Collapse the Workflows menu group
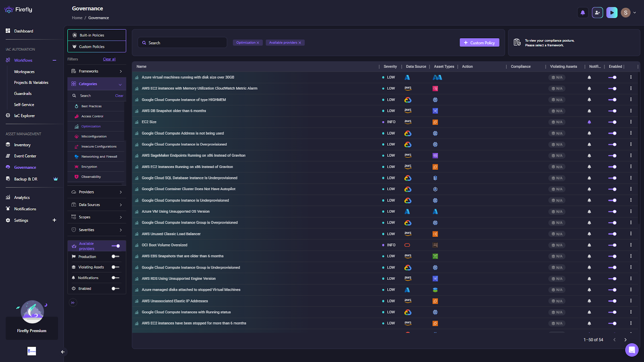 (54, 60)
